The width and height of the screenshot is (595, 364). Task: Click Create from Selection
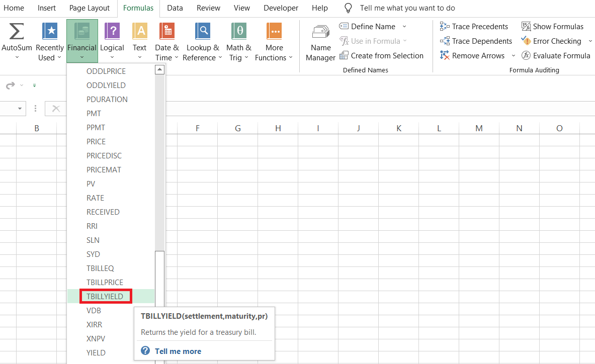click(387, 56)
